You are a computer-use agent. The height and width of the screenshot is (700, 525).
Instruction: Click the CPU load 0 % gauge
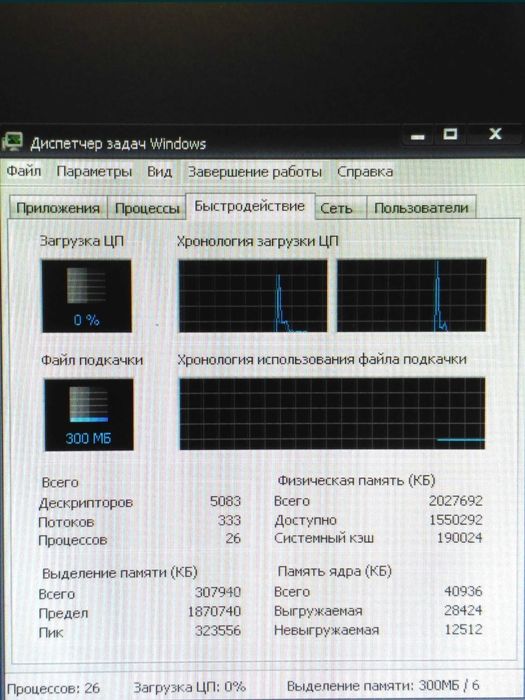[x=87, y=296]
